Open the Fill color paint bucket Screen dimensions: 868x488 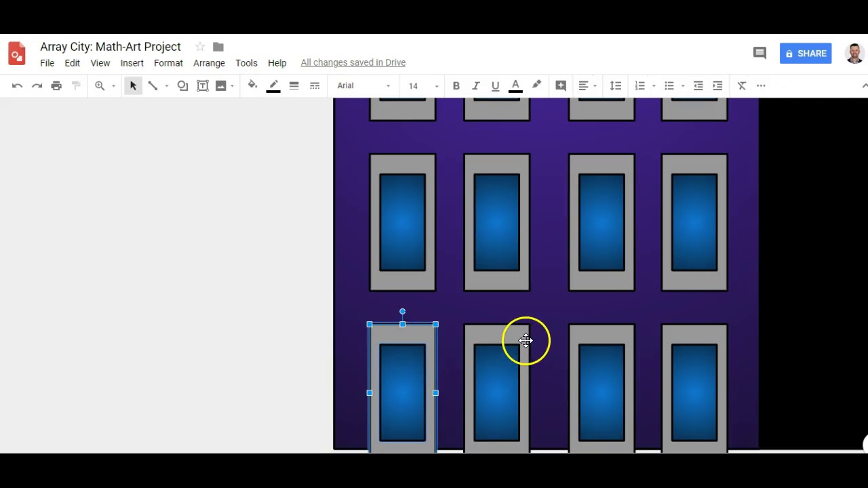tap(252, 85)
